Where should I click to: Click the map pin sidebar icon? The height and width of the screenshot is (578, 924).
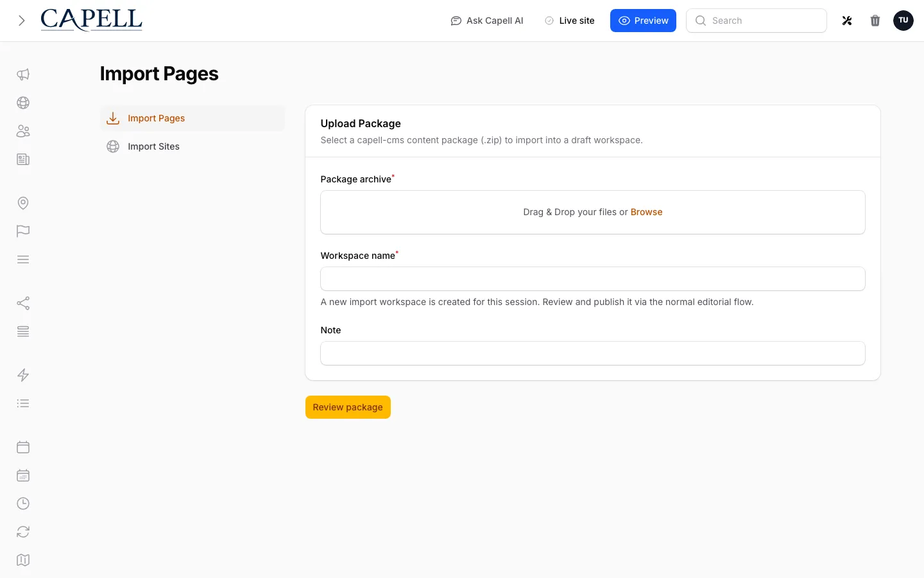[x=23, y=203]
